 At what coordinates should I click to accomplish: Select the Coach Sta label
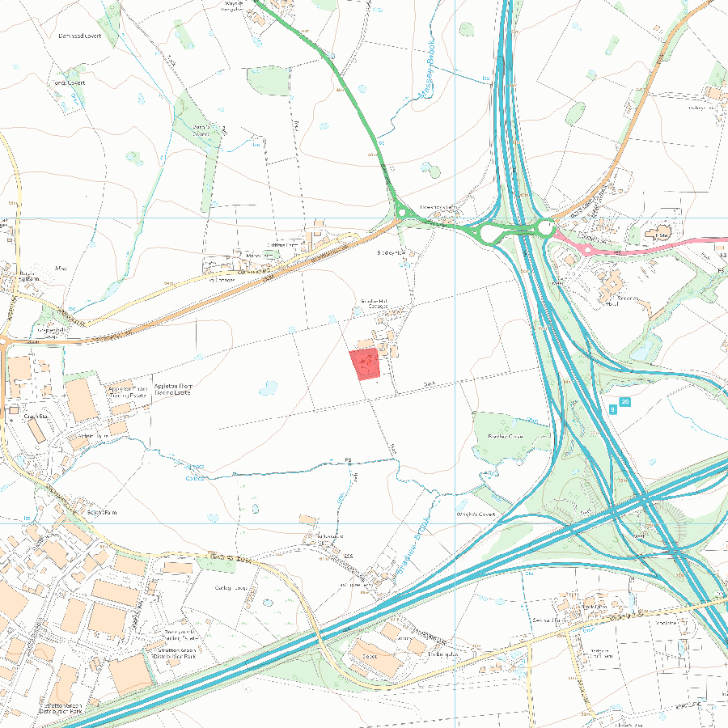36,417
